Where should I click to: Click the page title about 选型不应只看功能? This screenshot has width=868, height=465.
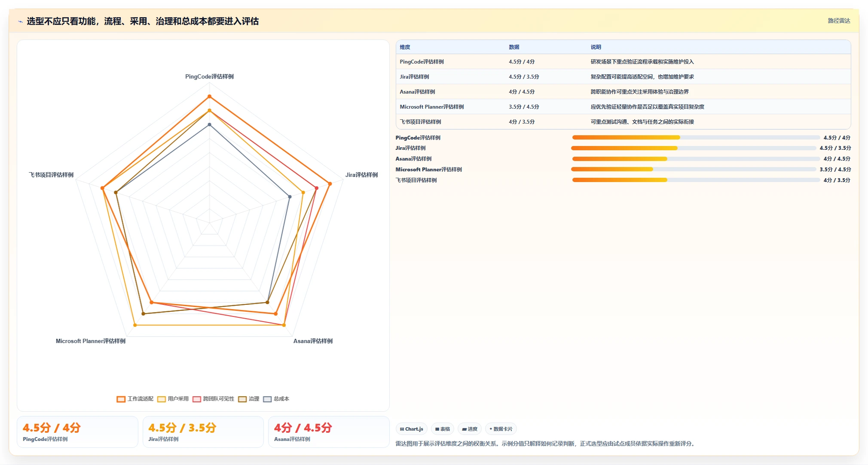143,21
